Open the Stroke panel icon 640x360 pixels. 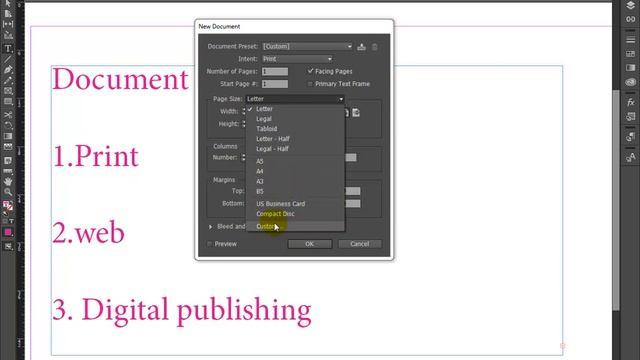pyautogui.click(x=630, y=40)
